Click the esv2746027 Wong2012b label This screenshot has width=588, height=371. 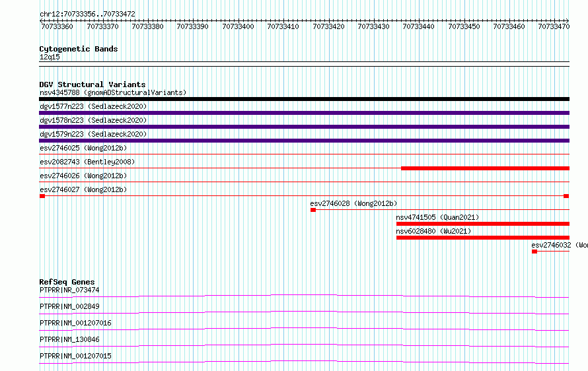point(83,189)
